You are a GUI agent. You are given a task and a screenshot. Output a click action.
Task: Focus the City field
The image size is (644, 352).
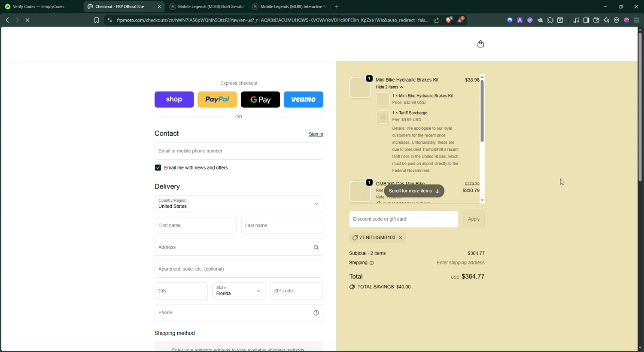pyautogui.click(x=181, y=291)
